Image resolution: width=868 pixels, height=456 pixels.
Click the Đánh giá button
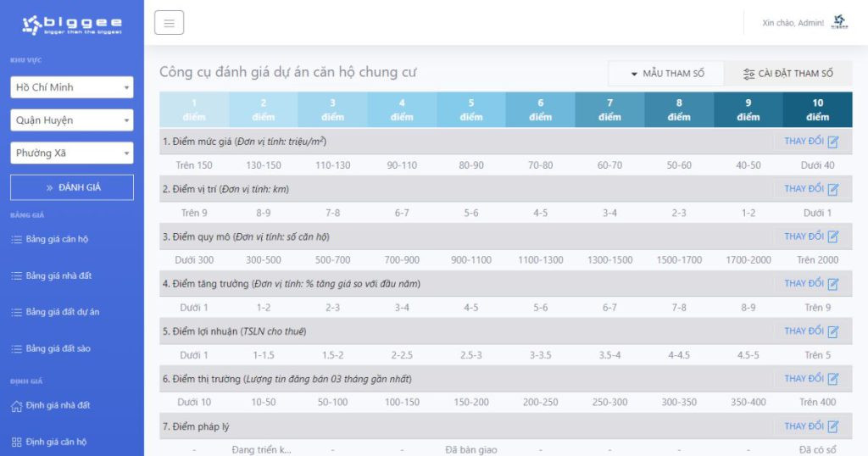(x=72, y=187)
